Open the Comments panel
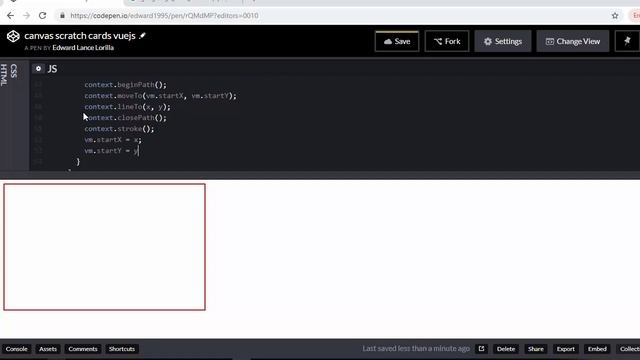 83,349
